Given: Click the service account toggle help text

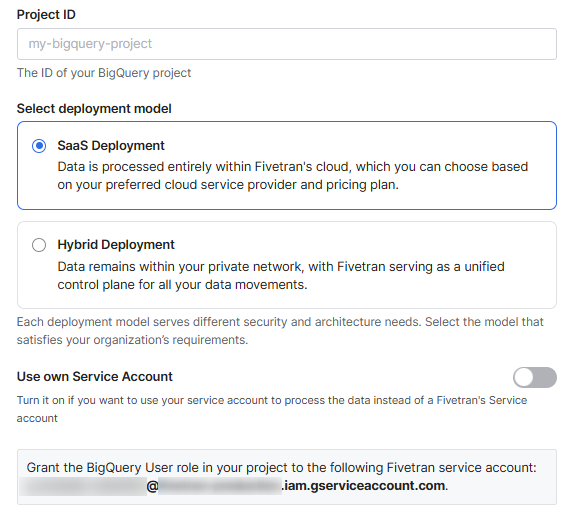Looking at the screenshot, I should tap(272, 409).
